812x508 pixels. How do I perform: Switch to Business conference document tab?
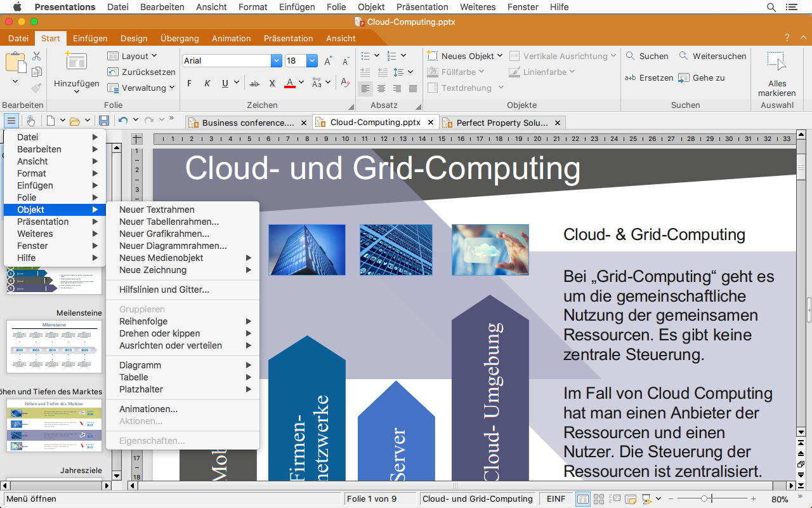click(x=248, y=123)
